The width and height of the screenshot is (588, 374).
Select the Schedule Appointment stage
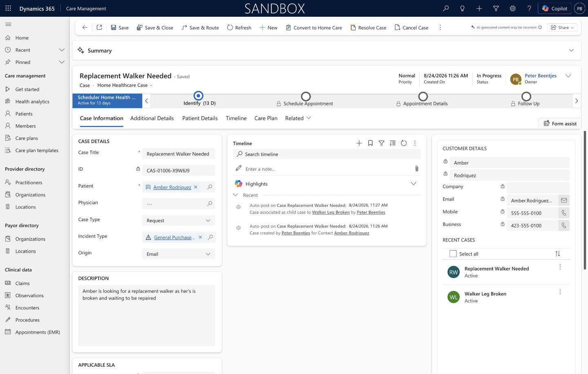coord(305,96)
